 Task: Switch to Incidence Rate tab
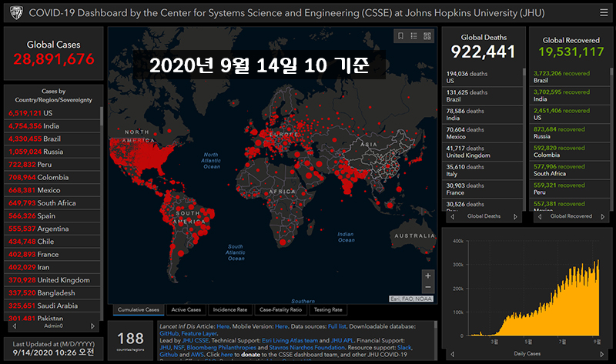point(230,310)
